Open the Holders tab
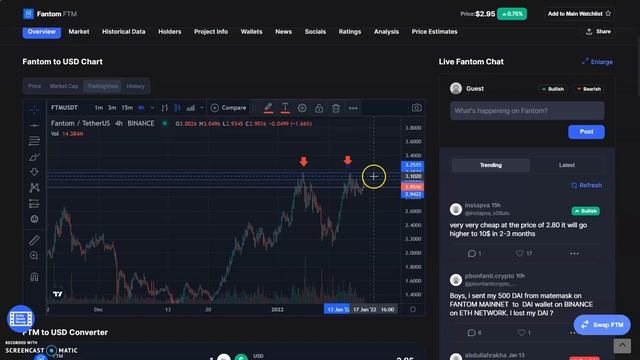This screenshot has width=640, height=360. [170, 32]
